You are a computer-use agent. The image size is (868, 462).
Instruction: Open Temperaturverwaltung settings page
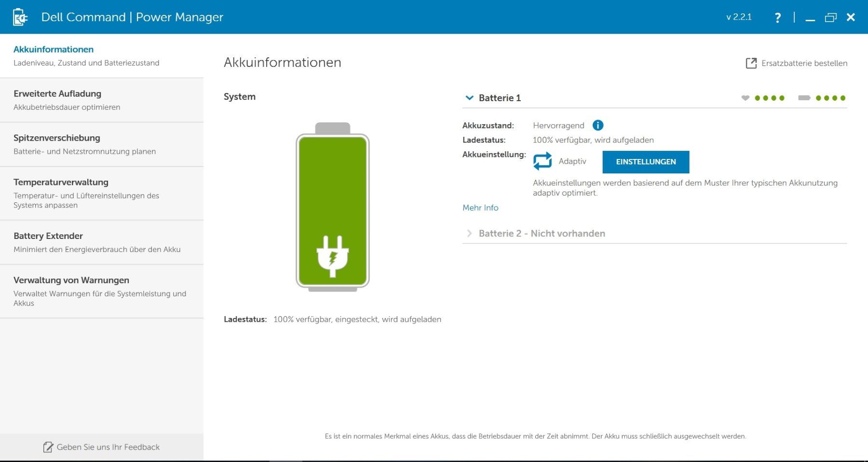tap(102, 194)
